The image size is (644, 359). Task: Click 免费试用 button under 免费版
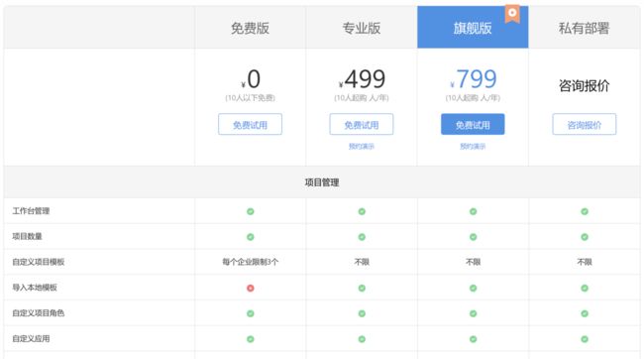[250, 124]
